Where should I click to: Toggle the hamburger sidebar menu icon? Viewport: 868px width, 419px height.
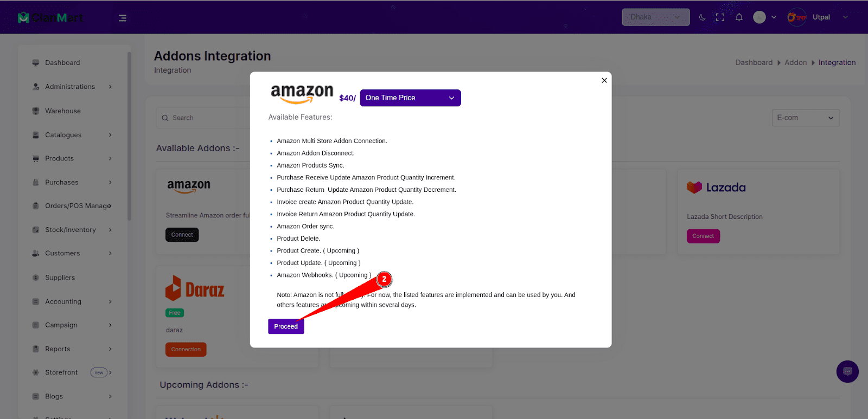pos(123,18)
